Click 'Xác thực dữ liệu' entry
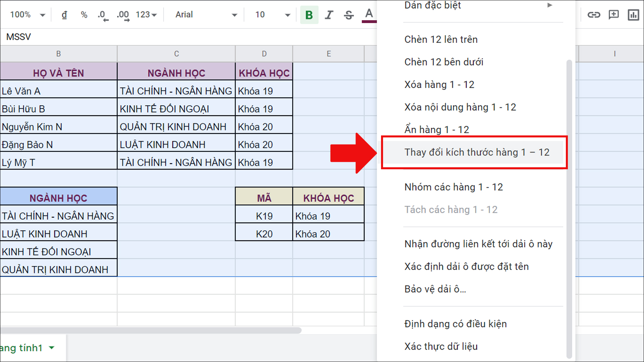The image size is (644, 362). [441, 346]
